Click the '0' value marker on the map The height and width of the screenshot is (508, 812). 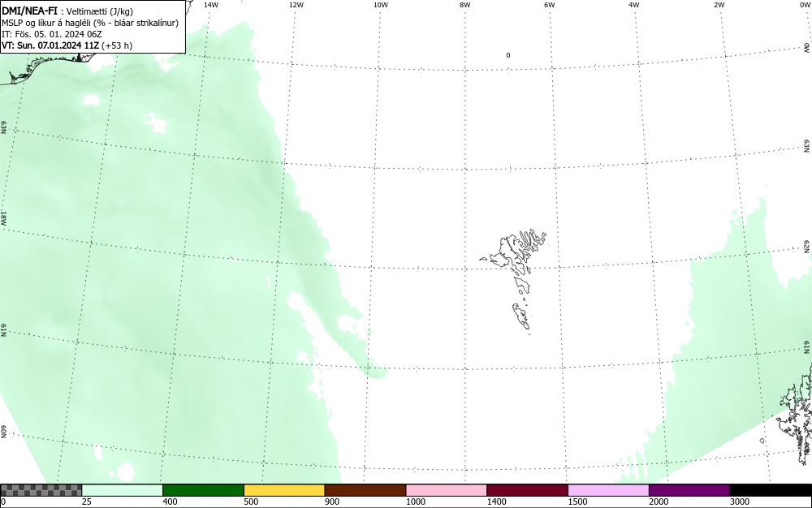pyautogui.click(x=508, y=55)
